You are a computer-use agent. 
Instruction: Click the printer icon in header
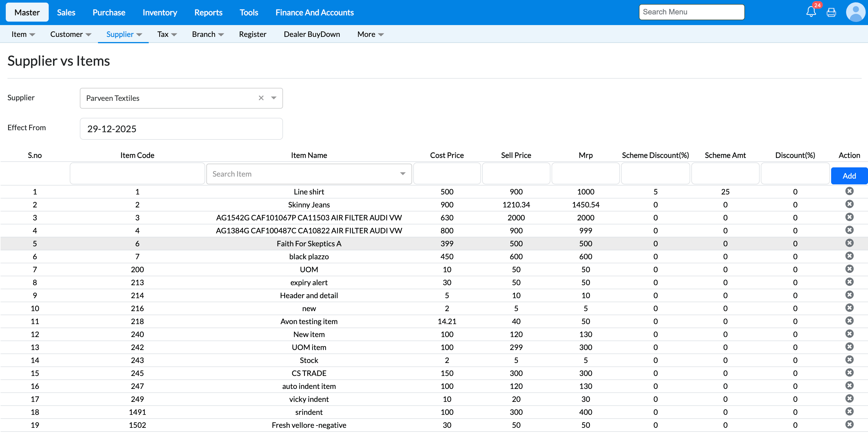point(831,12)
